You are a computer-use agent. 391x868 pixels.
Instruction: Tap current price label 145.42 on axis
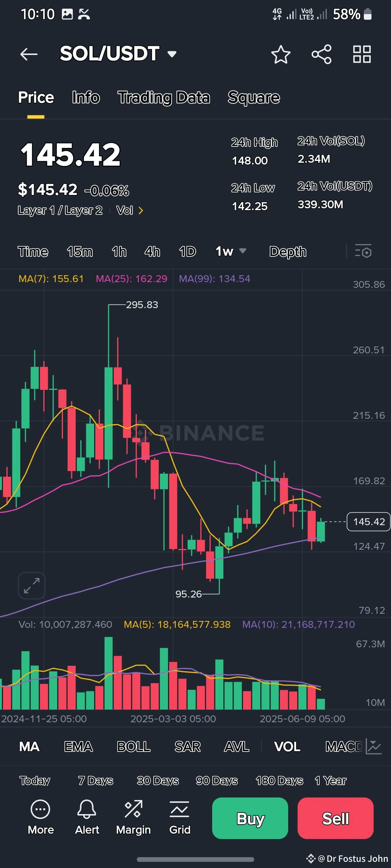(x=369, y=522)
